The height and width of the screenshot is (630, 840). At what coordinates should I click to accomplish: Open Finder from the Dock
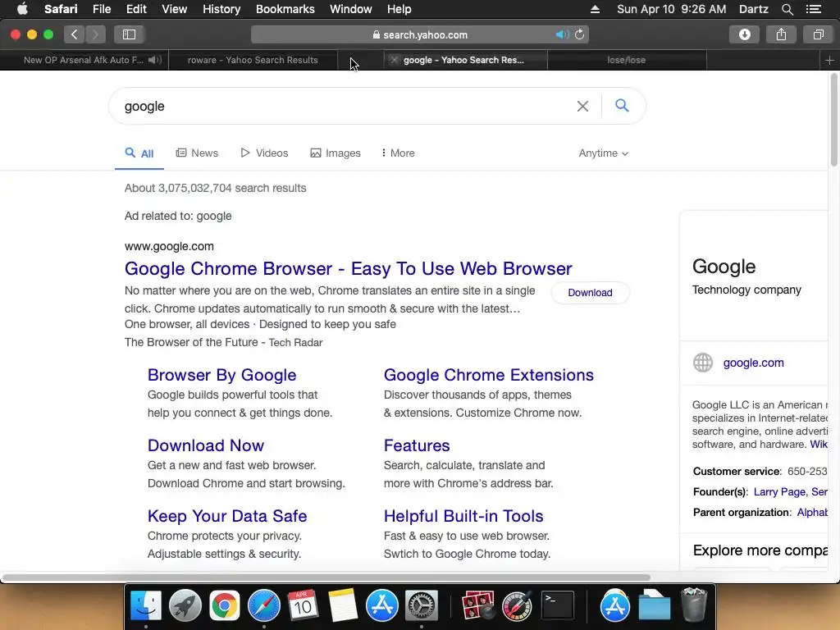pyautogui.click(x=146, y=605)
